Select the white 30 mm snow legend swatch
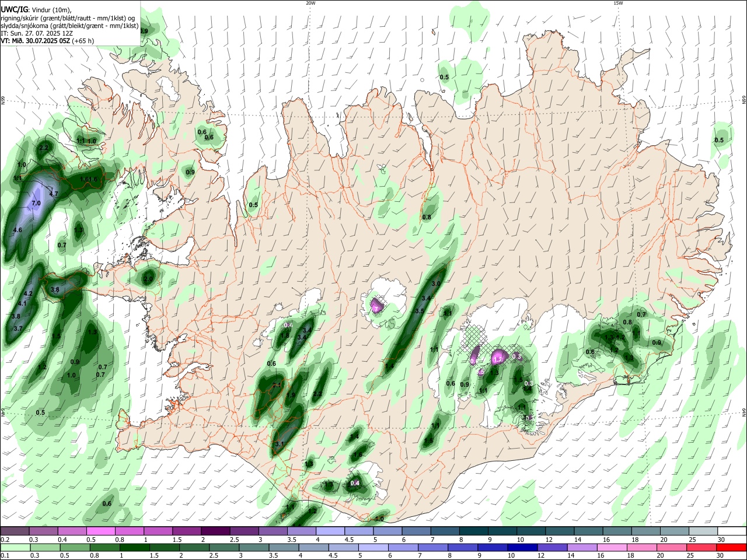This screenshot has width=747, height=560. 732,531
